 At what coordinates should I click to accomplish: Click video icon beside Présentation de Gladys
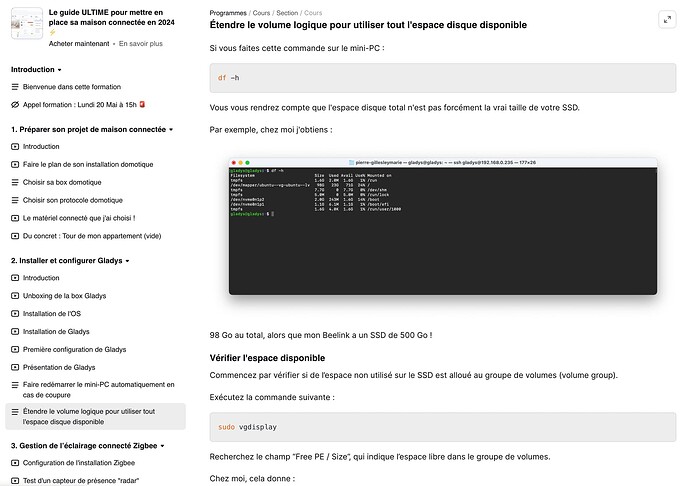(x=15, y=367)
